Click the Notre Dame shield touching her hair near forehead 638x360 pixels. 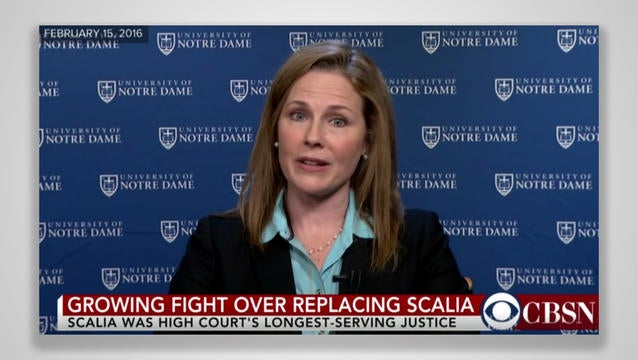pos(239,91)
